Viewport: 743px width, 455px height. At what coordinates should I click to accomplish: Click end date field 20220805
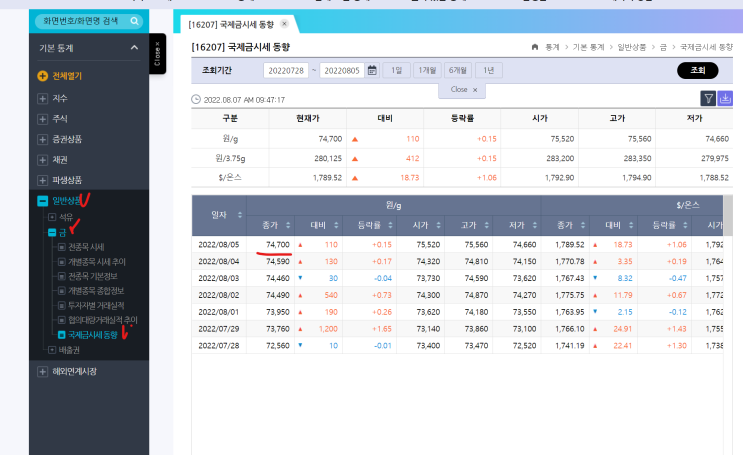point(342,71)
